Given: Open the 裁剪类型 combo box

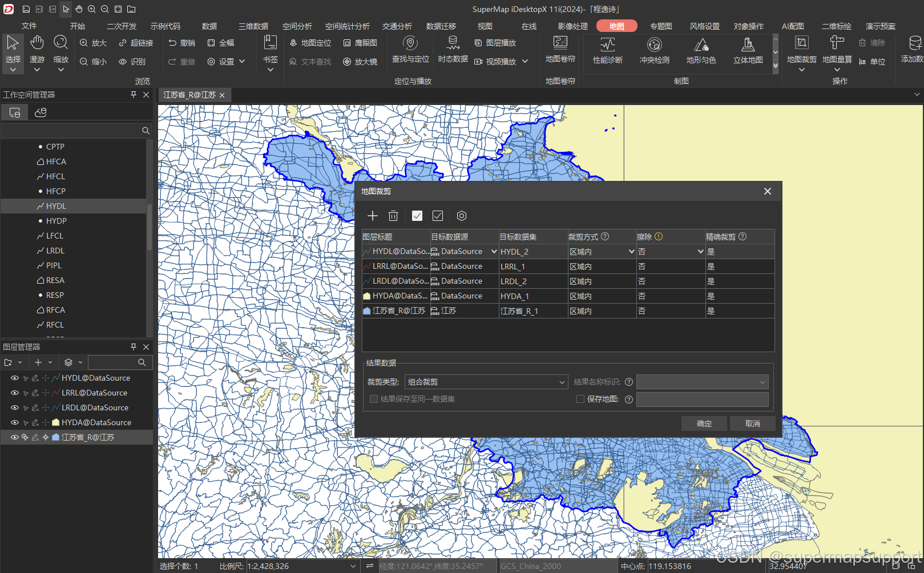Looking at the screenshot, I should tap(486, 382).
